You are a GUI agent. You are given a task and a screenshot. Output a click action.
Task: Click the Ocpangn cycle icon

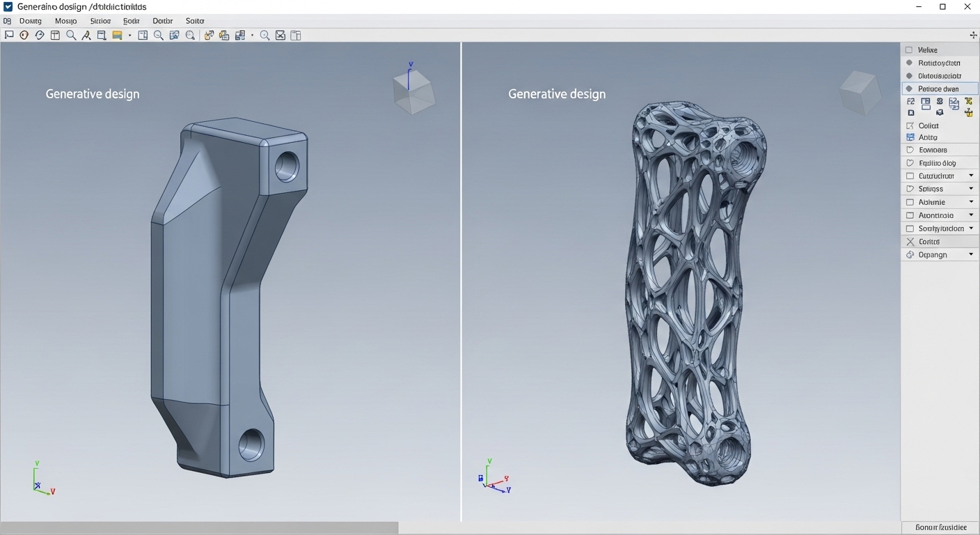click(x=910, y=255)
